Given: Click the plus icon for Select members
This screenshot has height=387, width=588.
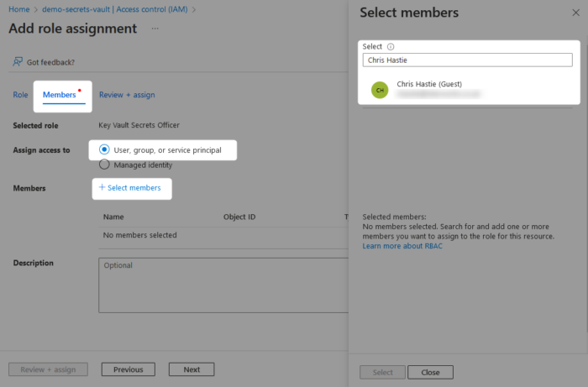Looking at the screenshot, I should (x=102, y=187).
